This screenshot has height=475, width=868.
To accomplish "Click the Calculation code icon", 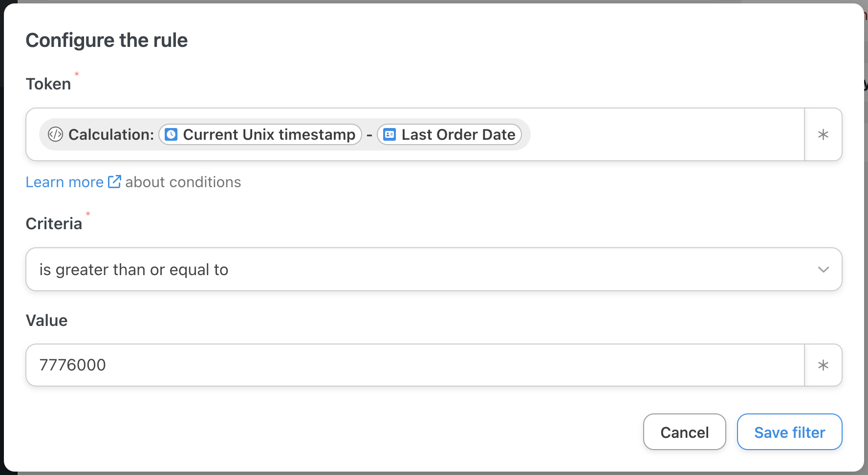I will [x=56, y=134].
